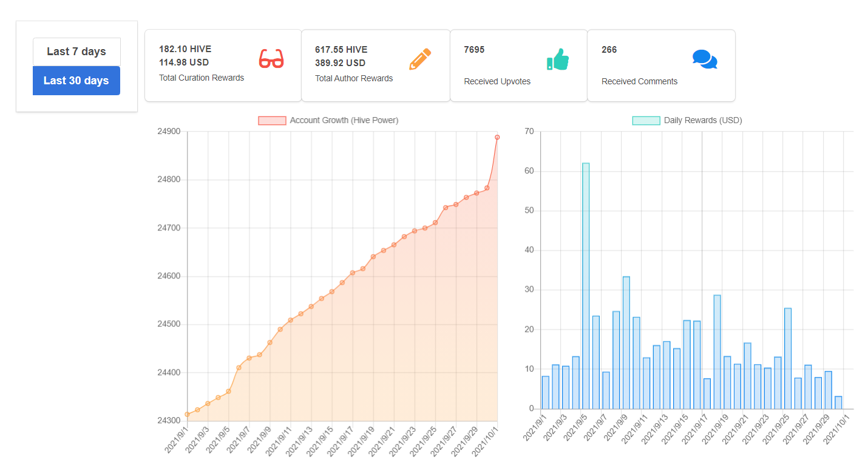Click the 182.10 HIVE curation value
This screenshot has width=868, height=470.
click(185, 49)
